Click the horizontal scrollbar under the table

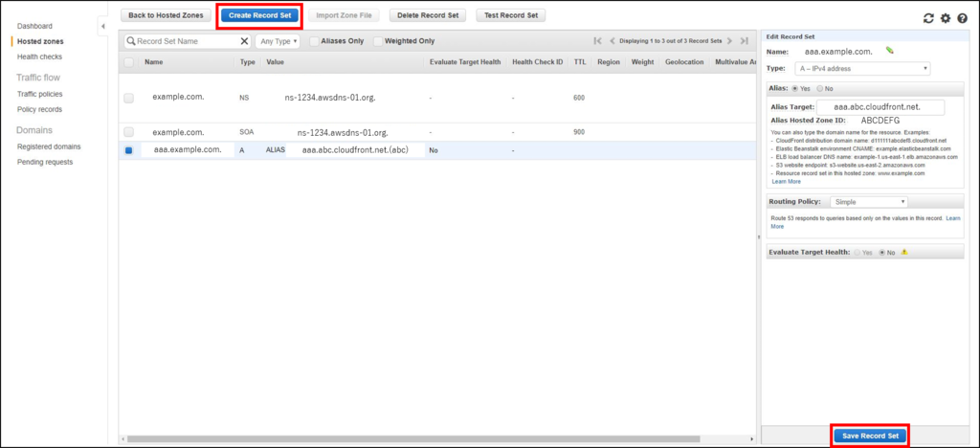pyautogui.click(x=413, y=439)
